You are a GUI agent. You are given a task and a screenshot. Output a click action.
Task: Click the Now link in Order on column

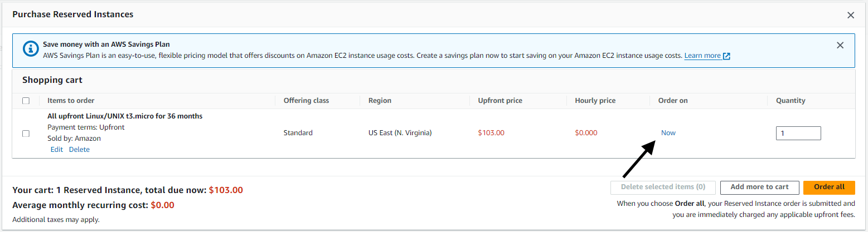tap(668, 133)
